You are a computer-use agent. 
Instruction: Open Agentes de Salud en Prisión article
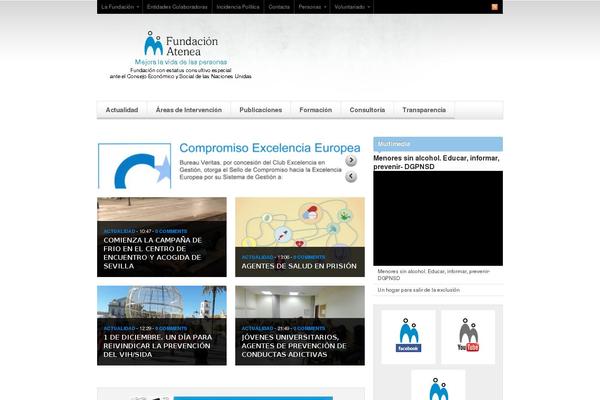click(299, 266)
